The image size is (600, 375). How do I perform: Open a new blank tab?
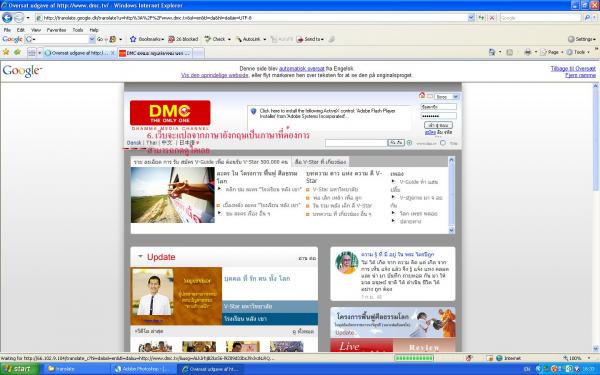198,53
